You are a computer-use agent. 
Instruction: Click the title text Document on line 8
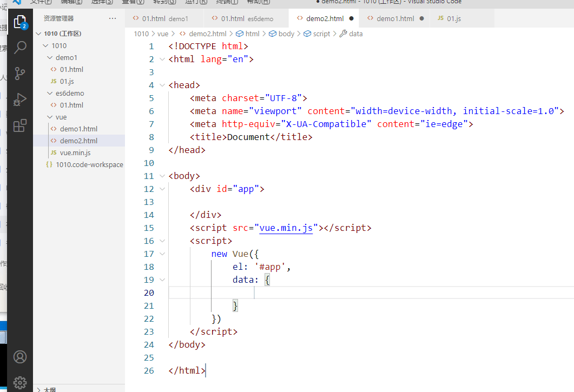(x=248, y=137)
